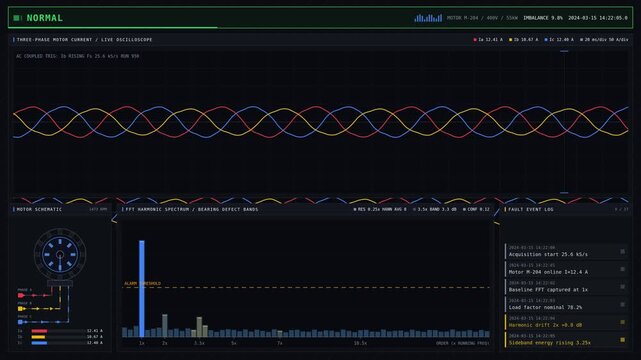This screenshot has height=360, width=641.
Task: Click square marker on Baseline FFT entry
Action: coord(623,286)
